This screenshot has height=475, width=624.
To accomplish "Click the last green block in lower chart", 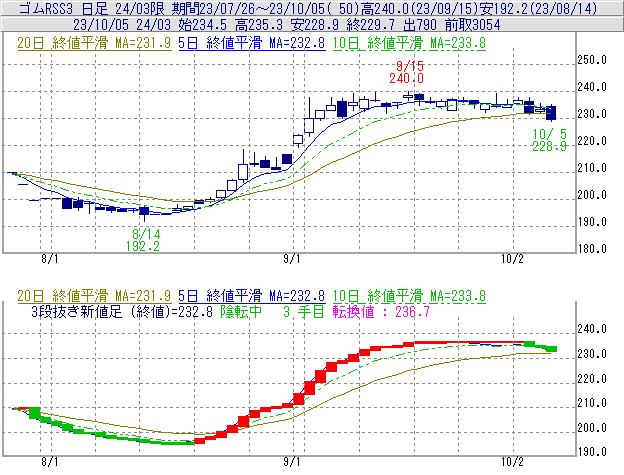I will click(x=551, y=349).
